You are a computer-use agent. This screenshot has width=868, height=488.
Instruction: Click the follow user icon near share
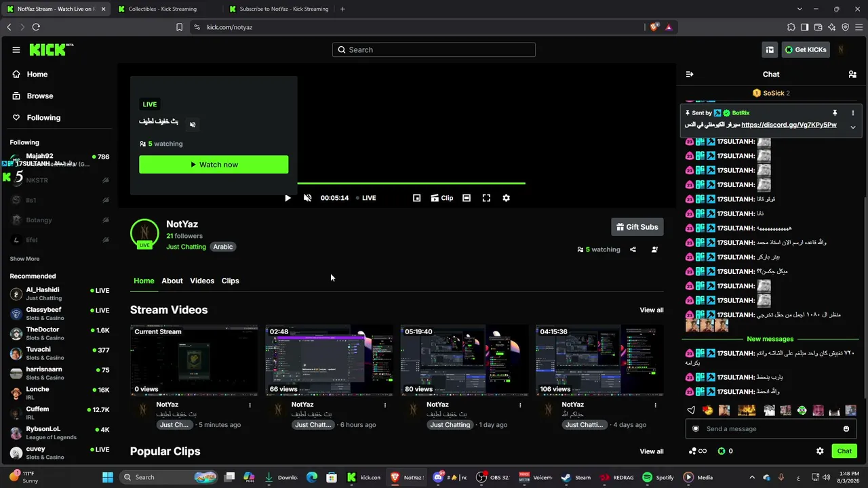pos(654,249)
